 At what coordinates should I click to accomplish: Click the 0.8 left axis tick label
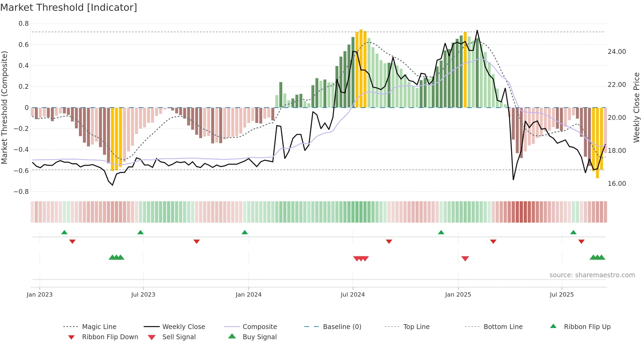pyautogui.click(x=24, y=24)
